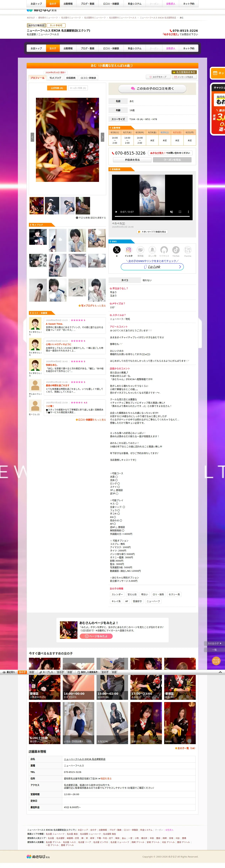Play the posted video

pos(117,212)
